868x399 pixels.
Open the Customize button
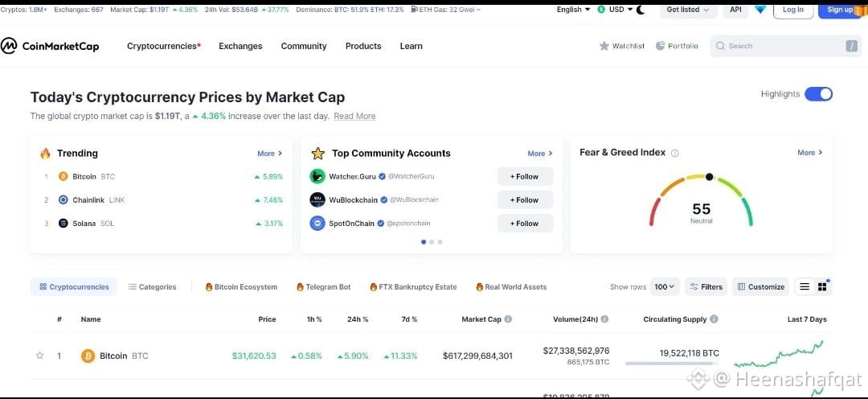tap(761, 286)
